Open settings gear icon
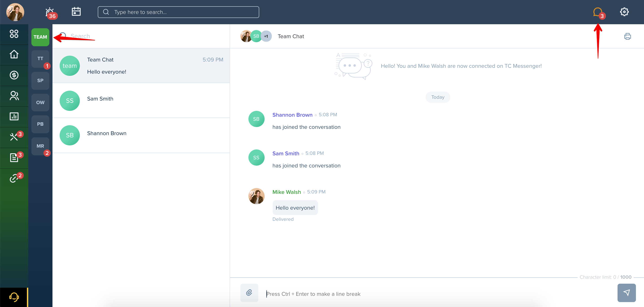Image resolution: width=644 pixels, height=307 pixels. [624, 12]
